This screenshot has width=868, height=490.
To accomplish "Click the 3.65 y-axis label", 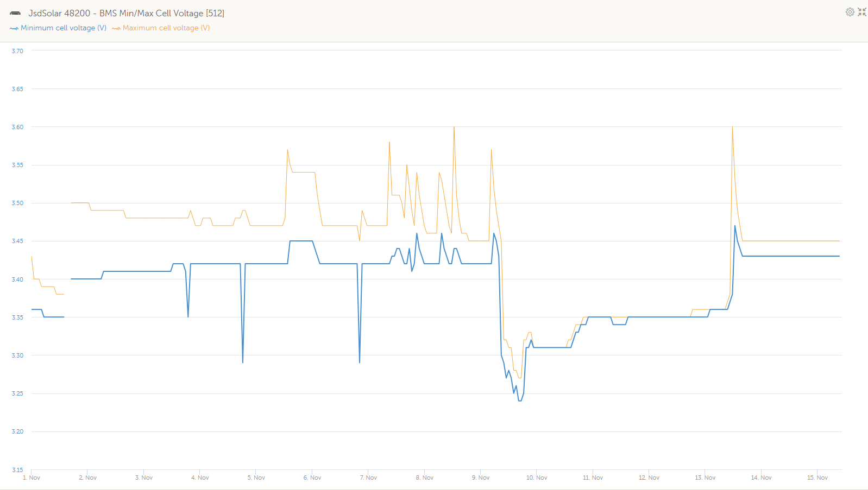I will pos(17,89).
